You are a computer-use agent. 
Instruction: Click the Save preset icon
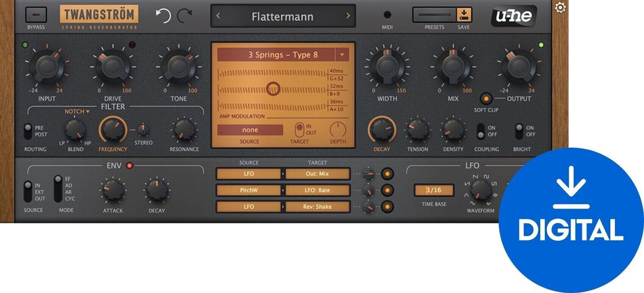464,15
